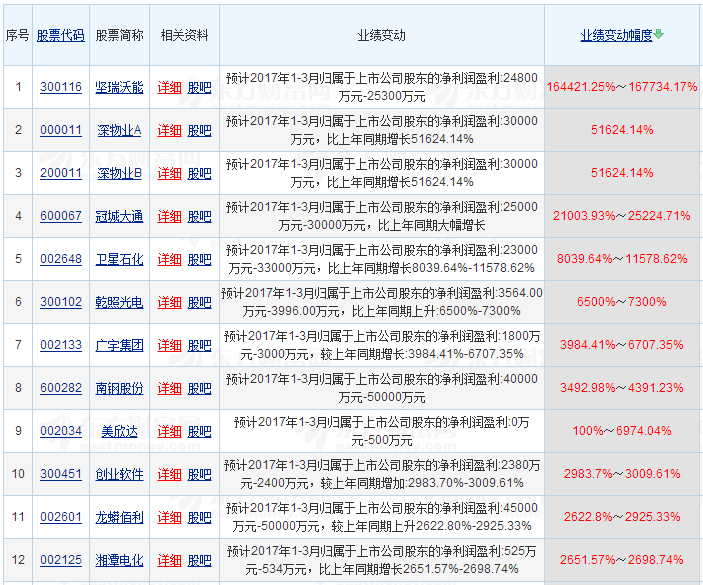Open the 广宇集团 stock name link
This screenshot has height=585, width=703.
(119, 345)
